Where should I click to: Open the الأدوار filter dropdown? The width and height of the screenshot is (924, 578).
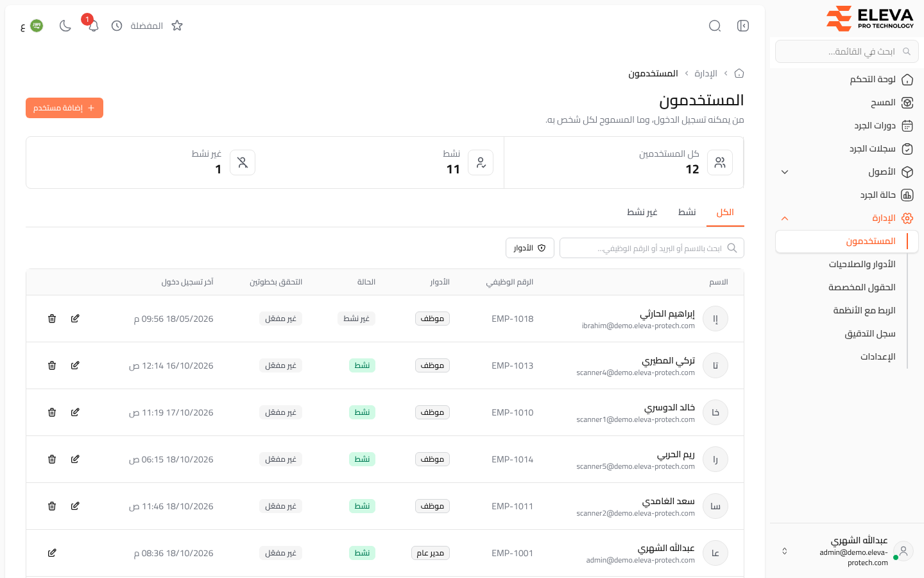point(530,248)
